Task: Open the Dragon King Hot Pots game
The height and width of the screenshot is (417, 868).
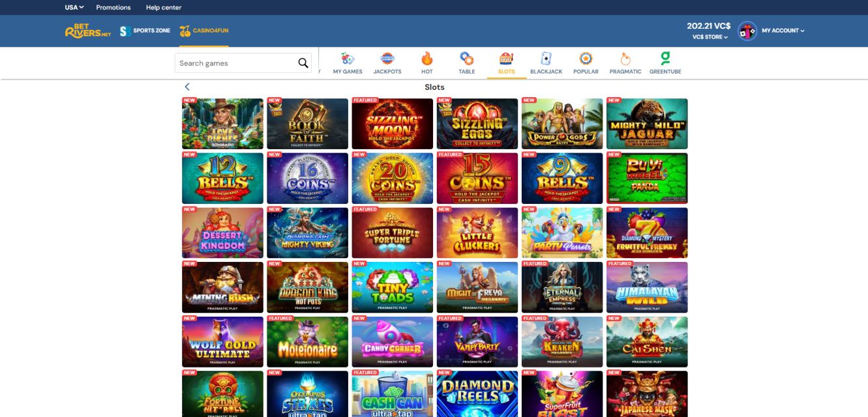Action: tap(308, 287)
